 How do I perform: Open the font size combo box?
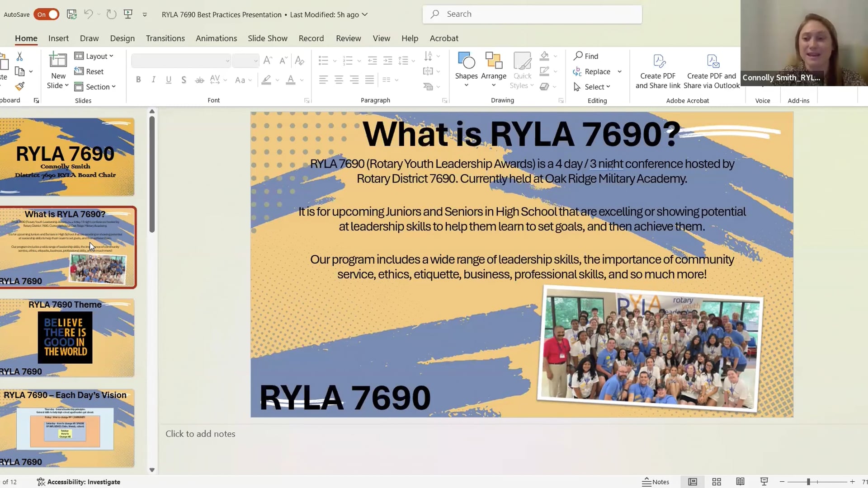(245, 61)
